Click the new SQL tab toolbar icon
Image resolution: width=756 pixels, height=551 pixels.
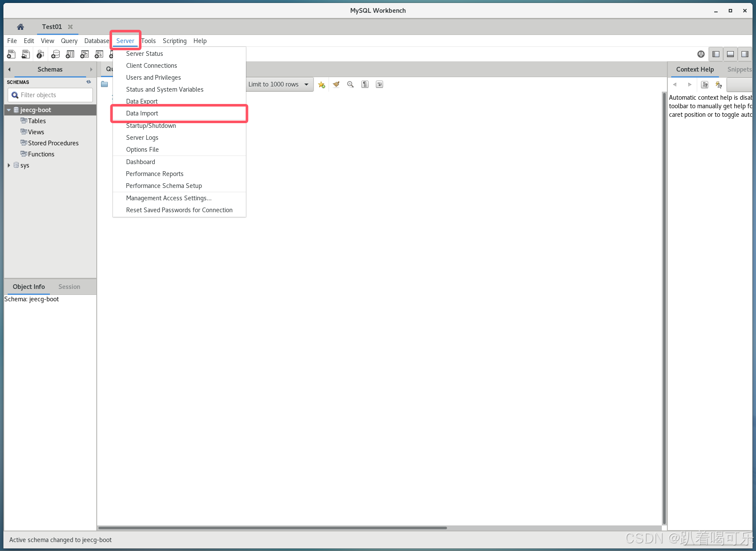pyautogui.click(x=11, y=54)
